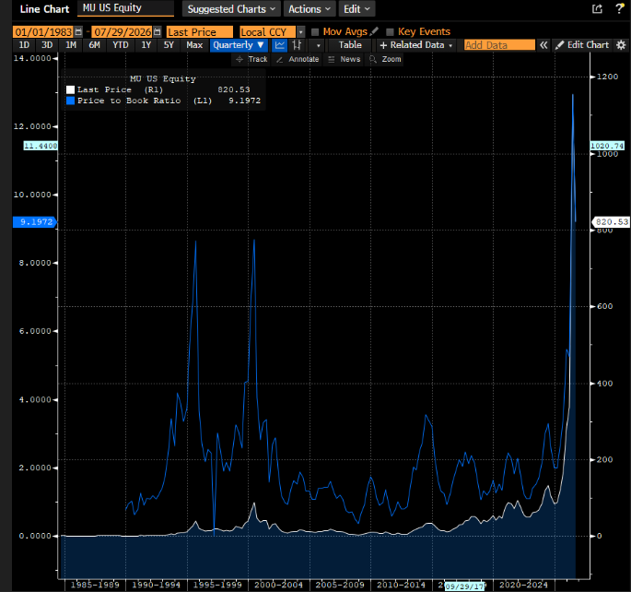Image resolution: width=631 pixels, height=592 pixels.
Task: Open the help question mark icon
Action: click(620, 8)
